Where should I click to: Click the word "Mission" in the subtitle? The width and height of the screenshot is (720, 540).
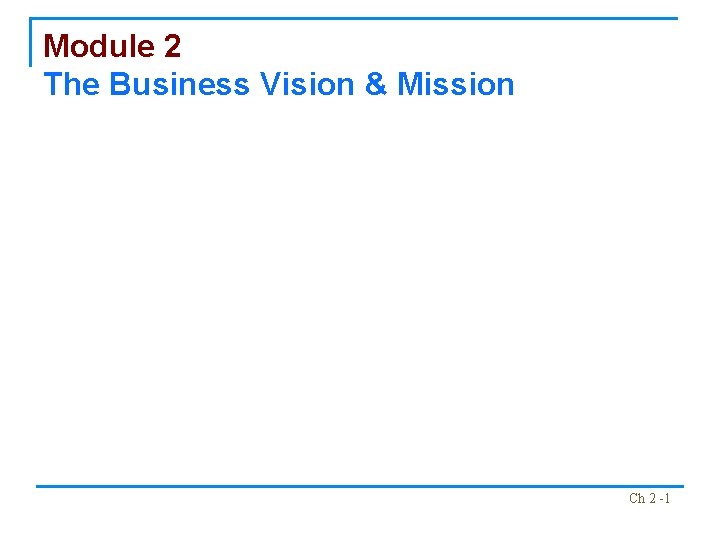456,84
